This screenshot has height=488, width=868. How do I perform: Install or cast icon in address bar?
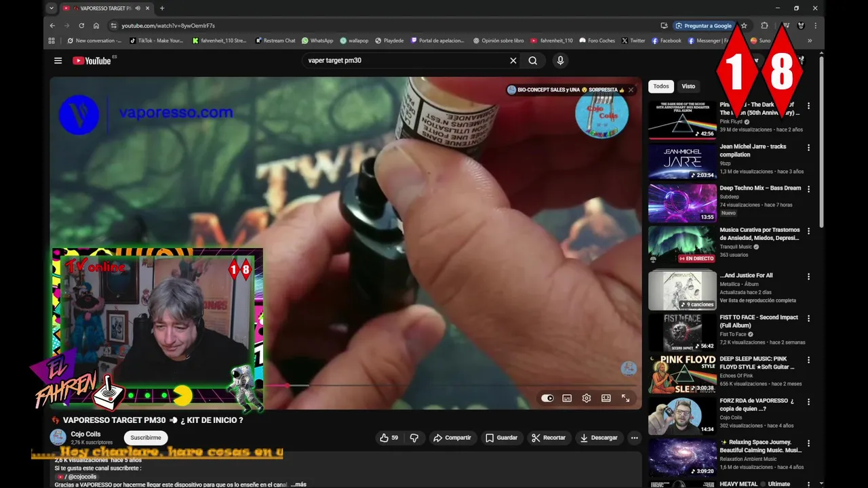click(x=664, y=26)
